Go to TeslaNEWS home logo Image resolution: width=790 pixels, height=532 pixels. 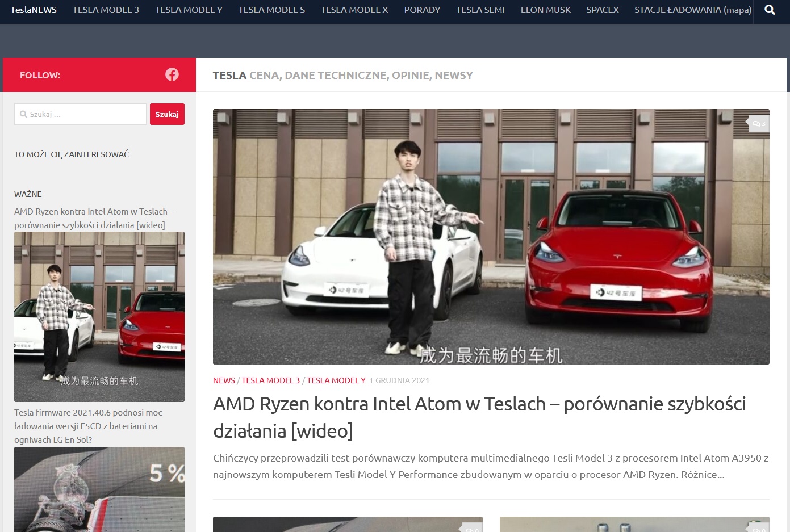pos(34,10)
